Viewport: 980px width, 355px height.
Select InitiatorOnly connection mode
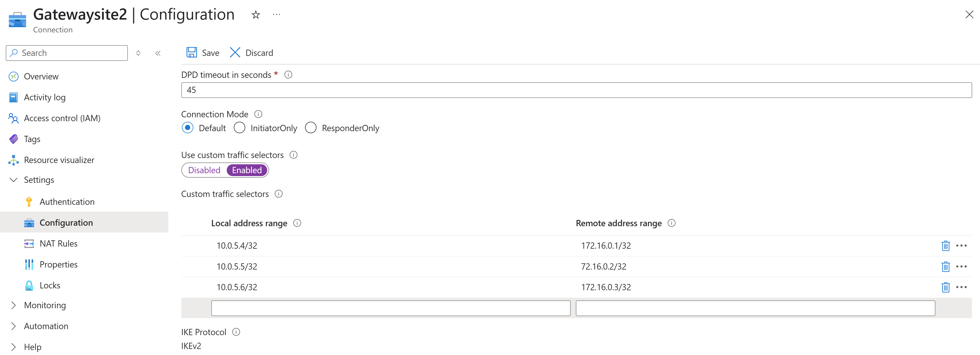(x=240, y=128)
